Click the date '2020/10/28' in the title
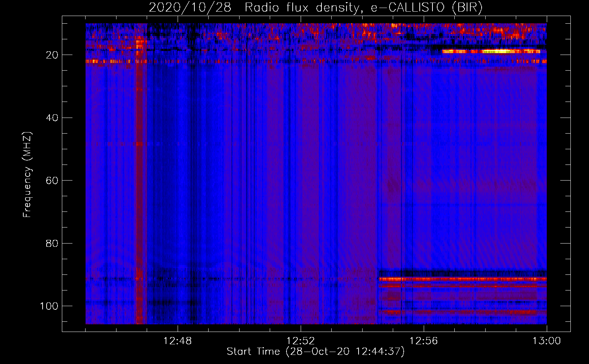The image size is (589, 364). tap(190, 8)
